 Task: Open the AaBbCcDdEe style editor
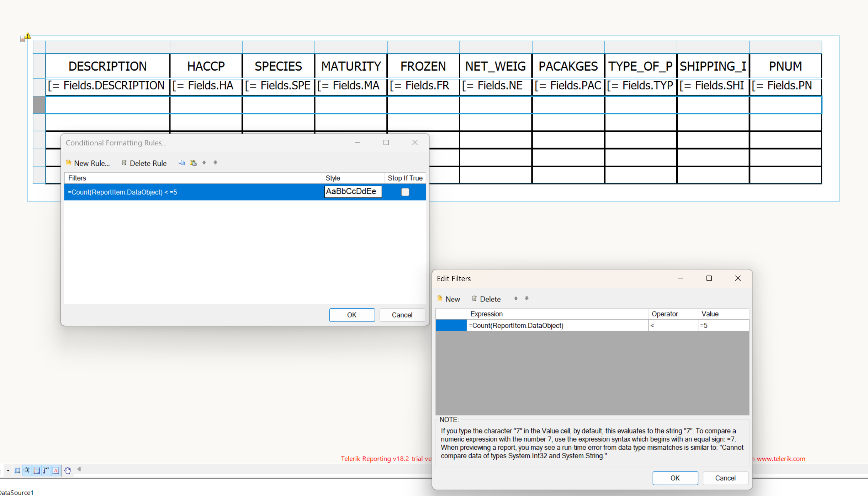[352, 191]
